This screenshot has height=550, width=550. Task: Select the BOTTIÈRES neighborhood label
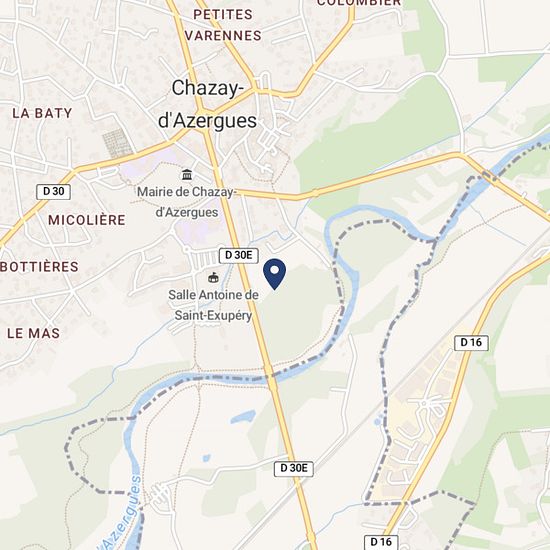coord(39,267)
